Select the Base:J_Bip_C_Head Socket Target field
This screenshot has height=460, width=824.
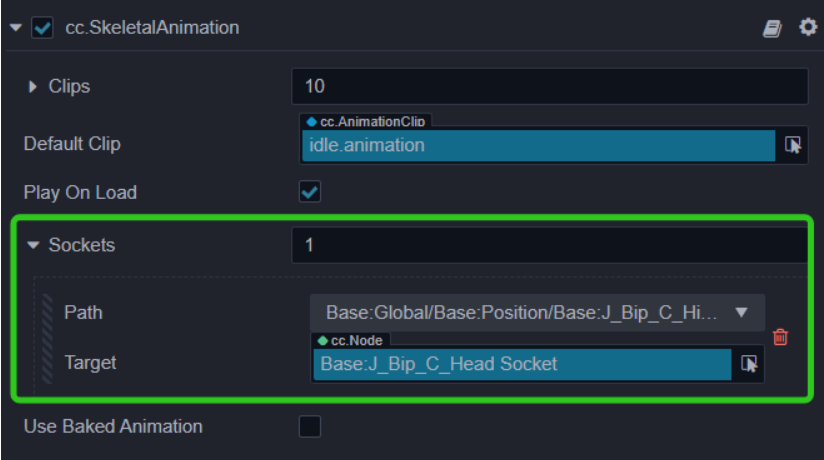point(522,364)
